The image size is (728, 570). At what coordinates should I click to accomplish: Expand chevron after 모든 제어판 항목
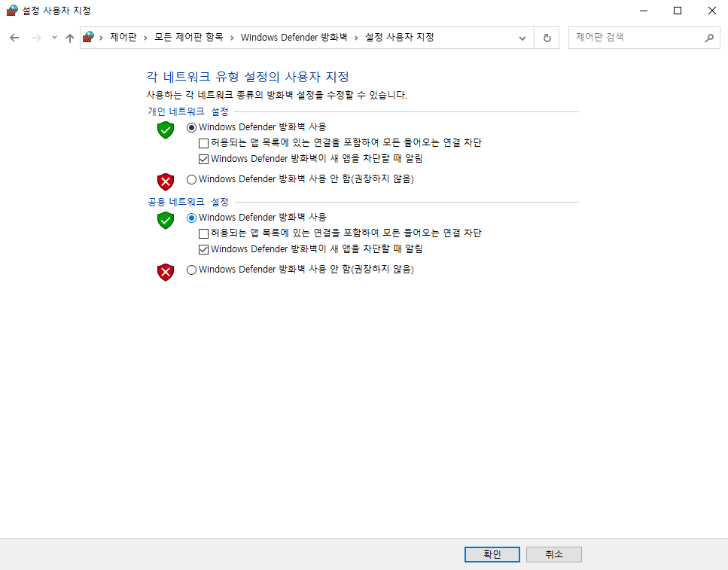point(232,38)
